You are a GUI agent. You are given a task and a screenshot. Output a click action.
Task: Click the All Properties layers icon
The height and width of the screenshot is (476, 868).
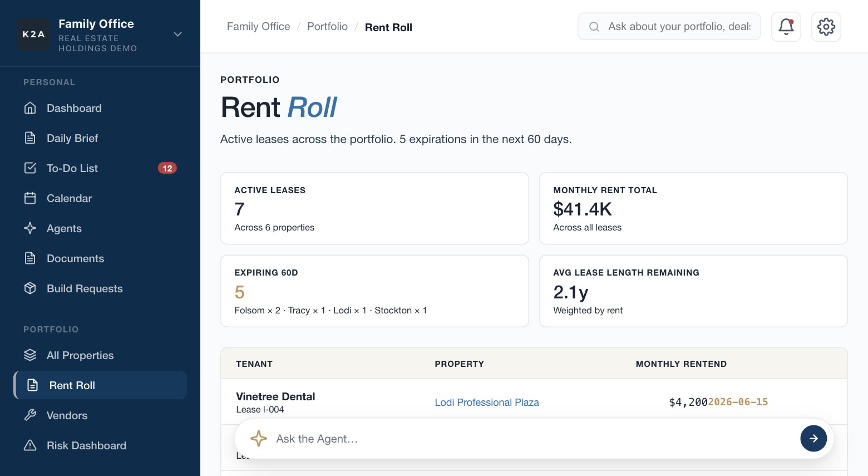pyautogui.click(x=30, y=355)
